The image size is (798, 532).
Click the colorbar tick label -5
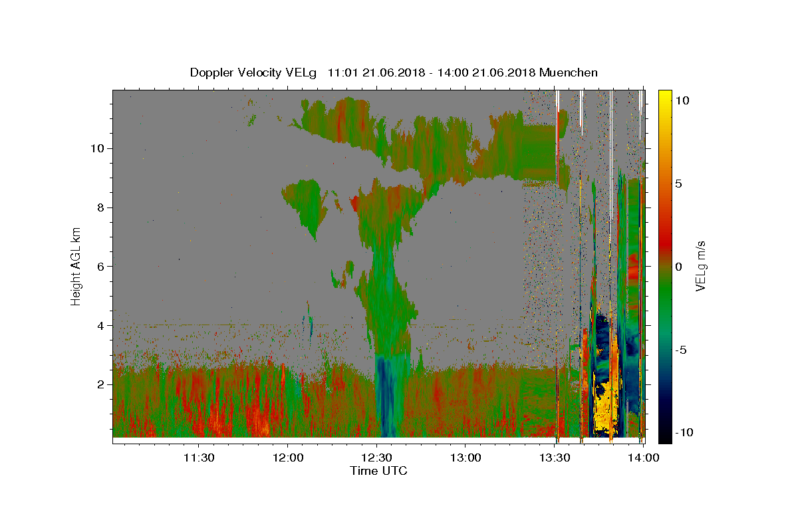point(682,349)
